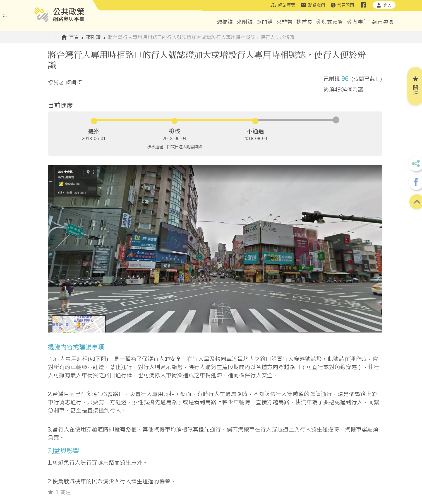Click the 提議者 呵呵呵 text
This screenshot has width=422, height=504.
[65, 82]
